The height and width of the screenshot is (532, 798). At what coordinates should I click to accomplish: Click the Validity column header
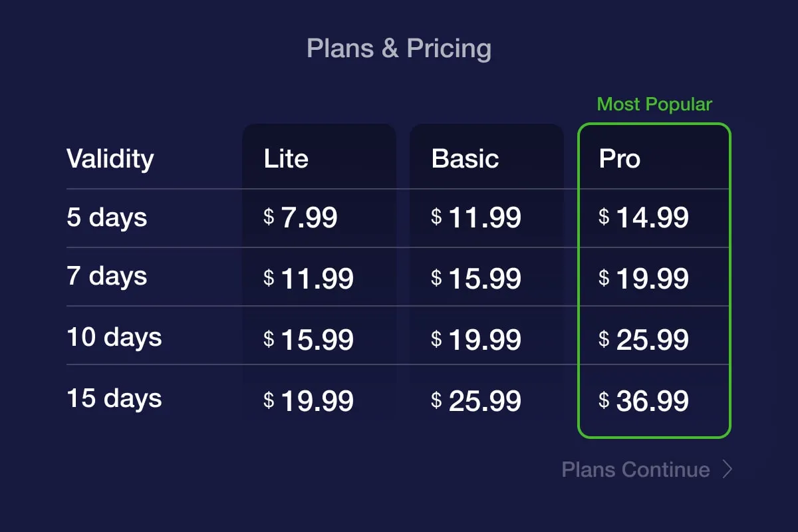(x=110, y=159)
